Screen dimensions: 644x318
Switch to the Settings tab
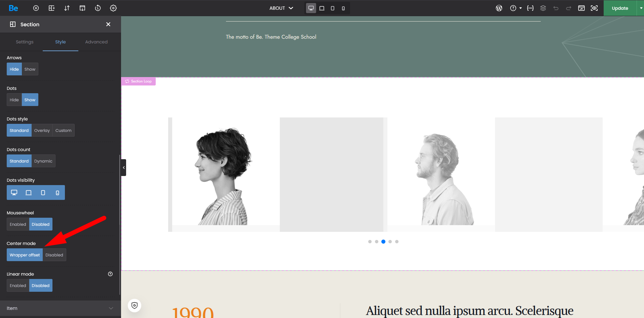tap(25, 42)
